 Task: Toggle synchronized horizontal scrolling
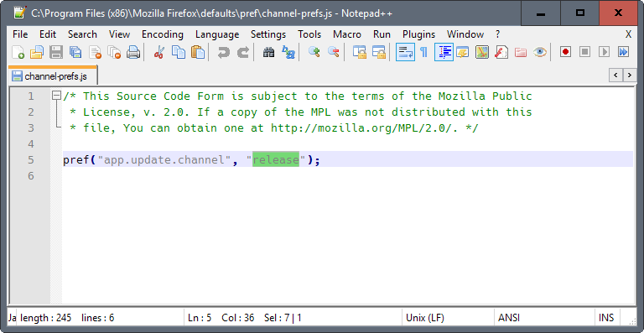(x=379, y=52)
